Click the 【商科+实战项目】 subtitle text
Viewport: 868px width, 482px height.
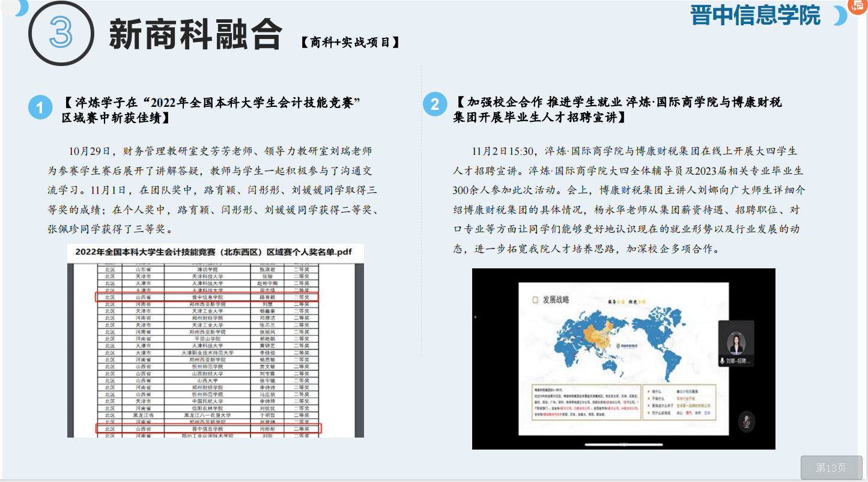(x=350, y=42)
